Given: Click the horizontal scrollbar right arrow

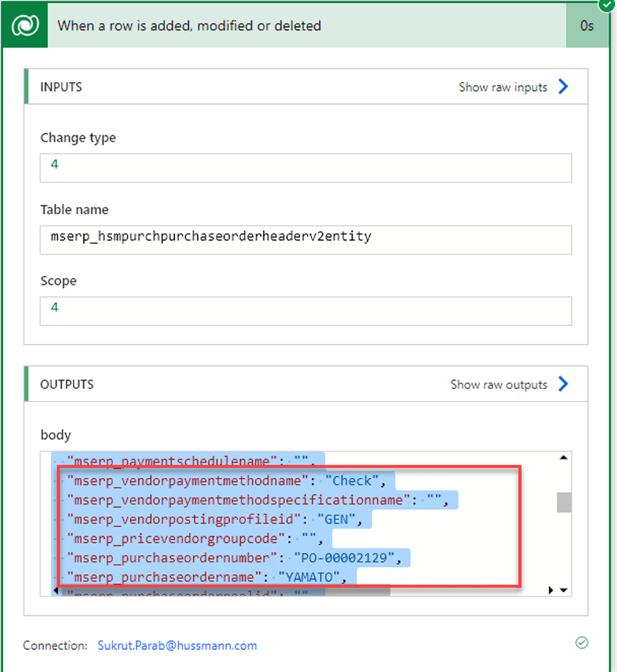Looking at the screenshot, I should tap(552, 590).
